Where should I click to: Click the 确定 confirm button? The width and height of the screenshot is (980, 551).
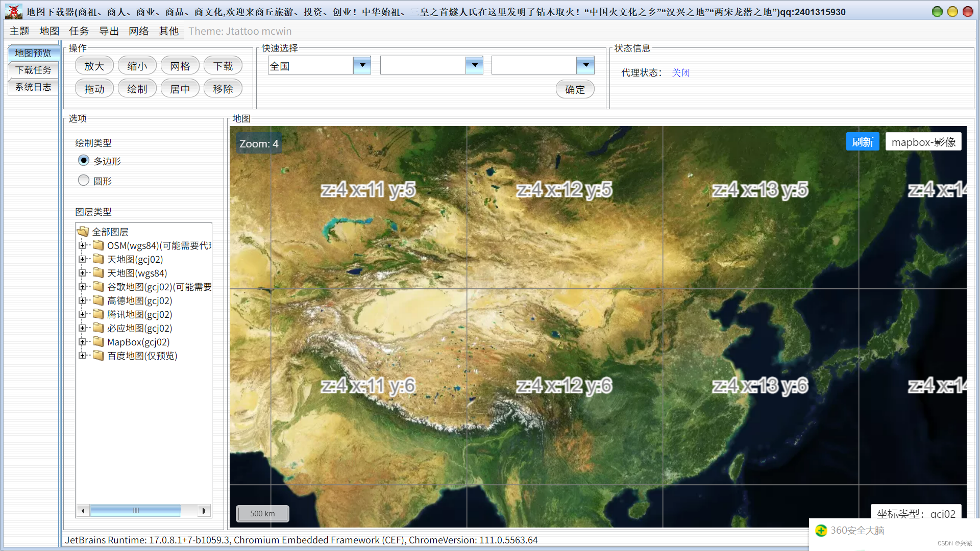(575, 89)
